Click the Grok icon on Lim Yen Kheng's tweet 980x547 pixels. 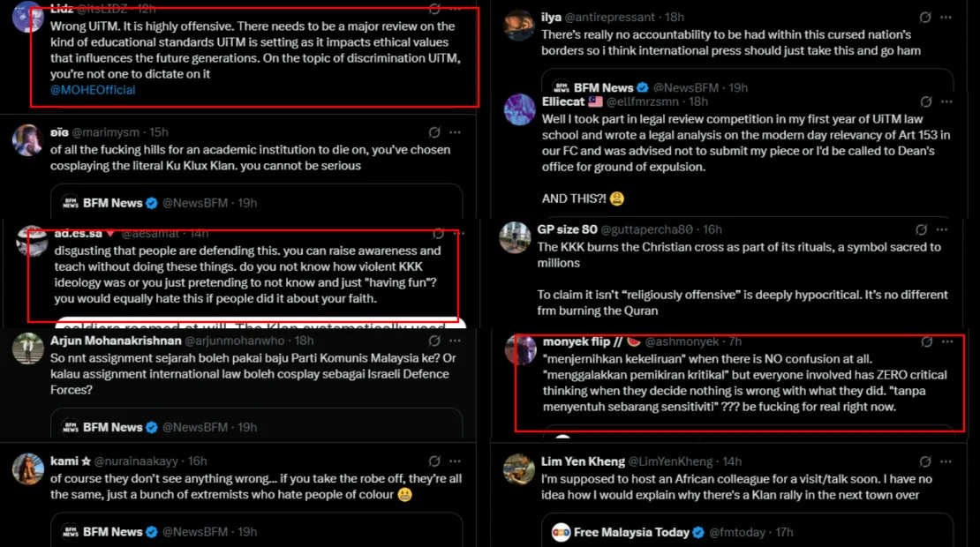tap(925, 461)
